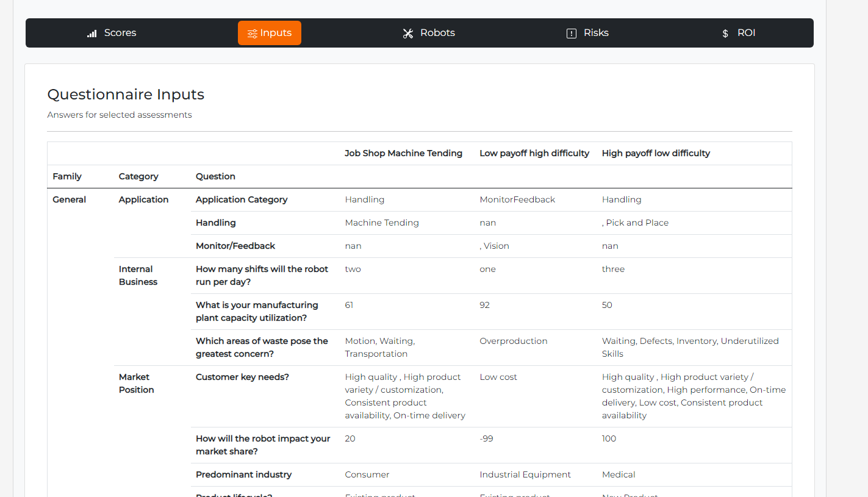Image resolution: width=868 pixels, height=497 pixels.
Task: Click the Consumer industry answer
Action: click(367, 474)
